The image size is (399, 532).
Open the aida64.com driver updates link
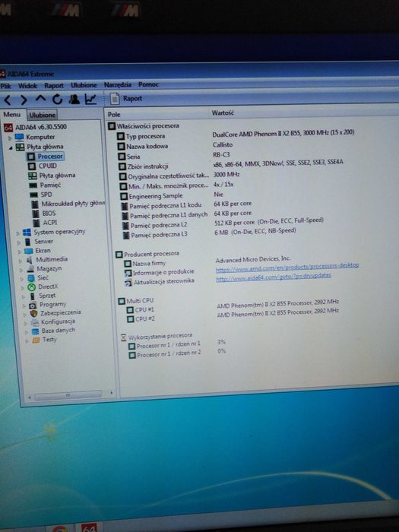[x=273, y=277]
